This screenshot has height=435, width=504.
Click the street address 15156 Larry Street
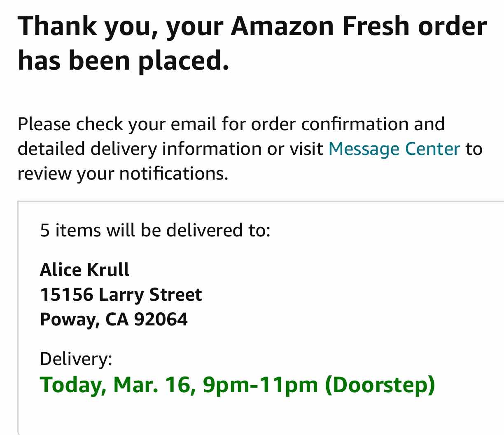pyautogui.click(x=121, y=295)
